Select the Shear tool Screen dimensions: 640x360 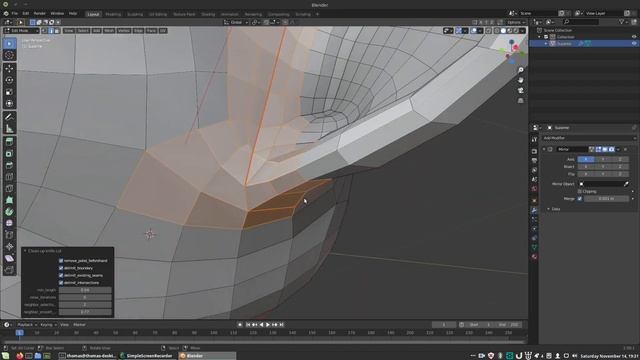click(9, 258)
